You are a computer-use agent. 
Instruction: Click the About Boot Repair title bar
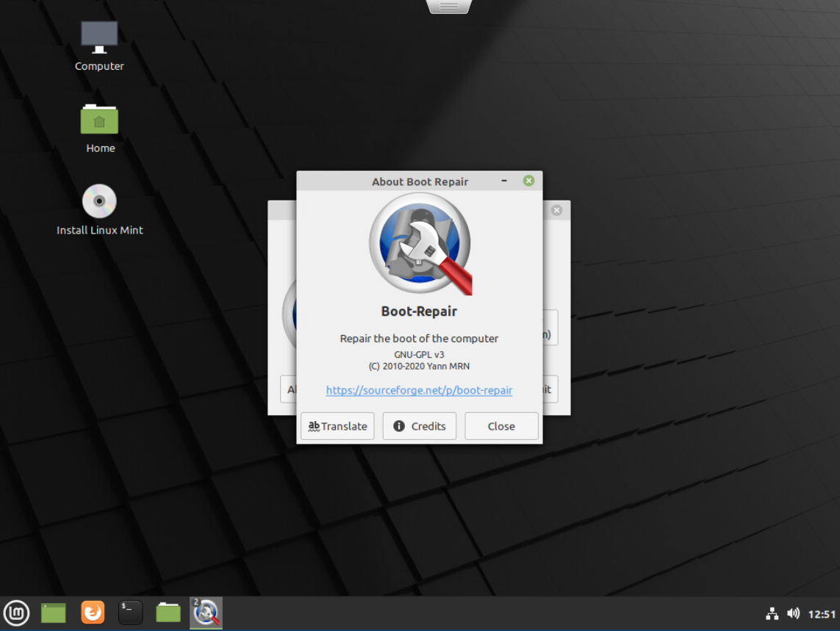pos(420,181)
